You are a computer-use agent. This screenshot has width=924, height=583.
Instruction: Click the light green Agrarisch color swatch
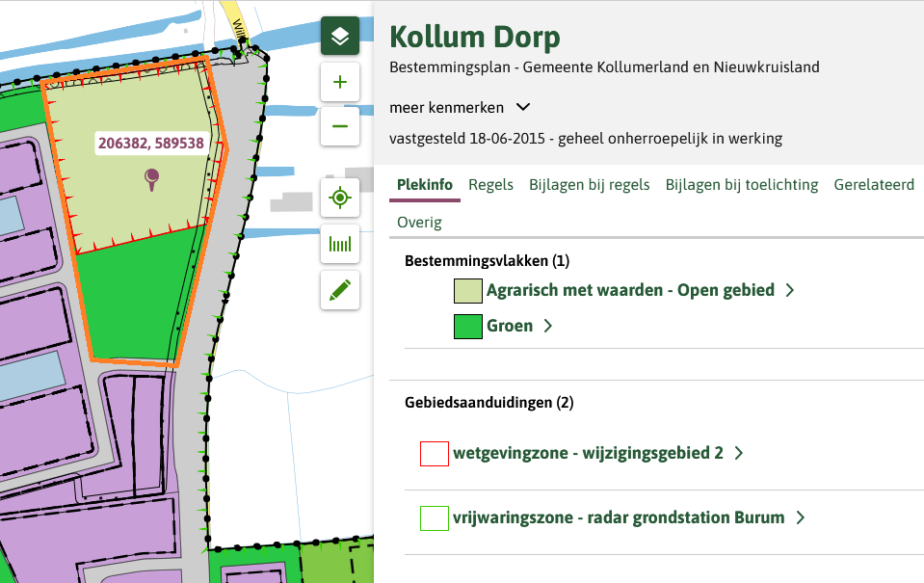[468, 291]
